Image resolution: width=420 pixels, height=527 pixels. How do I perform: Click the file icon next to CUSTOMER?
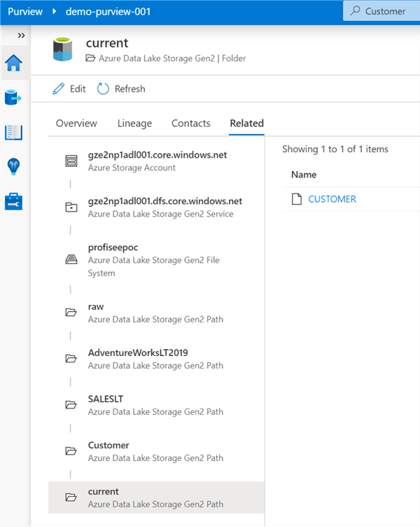(x=297, y=199)
